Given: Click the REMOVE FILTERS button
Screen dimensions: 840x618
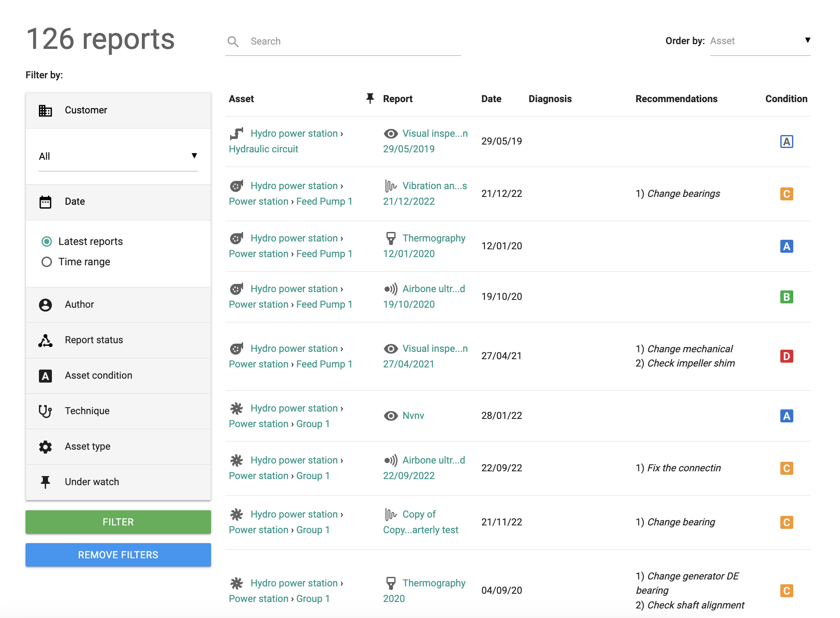Looking at the screenshot, I should click(118, 555).
